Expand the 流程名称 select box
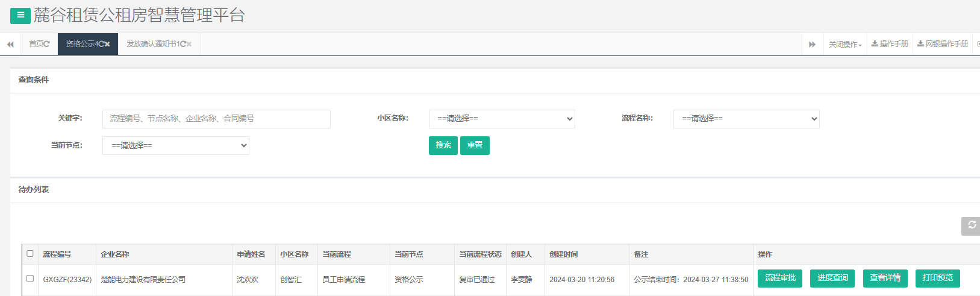The image size is (980, 296). tap(746, 119)
